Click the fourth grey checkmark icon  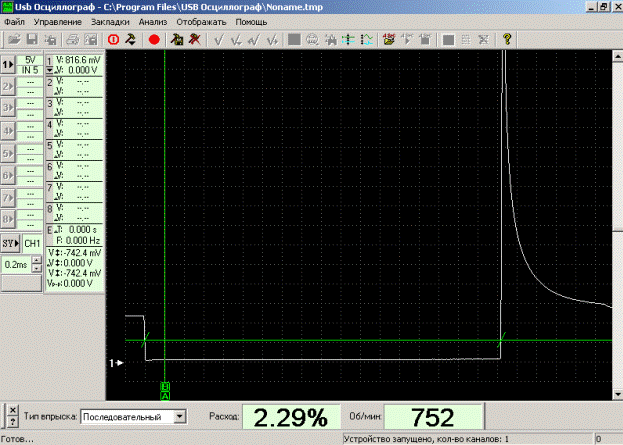pyautogui.click(x=272, y=39)
